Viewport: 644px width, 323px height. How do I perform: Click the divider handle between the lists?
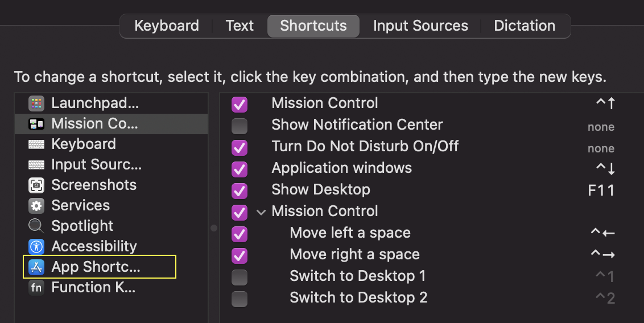click(x=214, y=228)
